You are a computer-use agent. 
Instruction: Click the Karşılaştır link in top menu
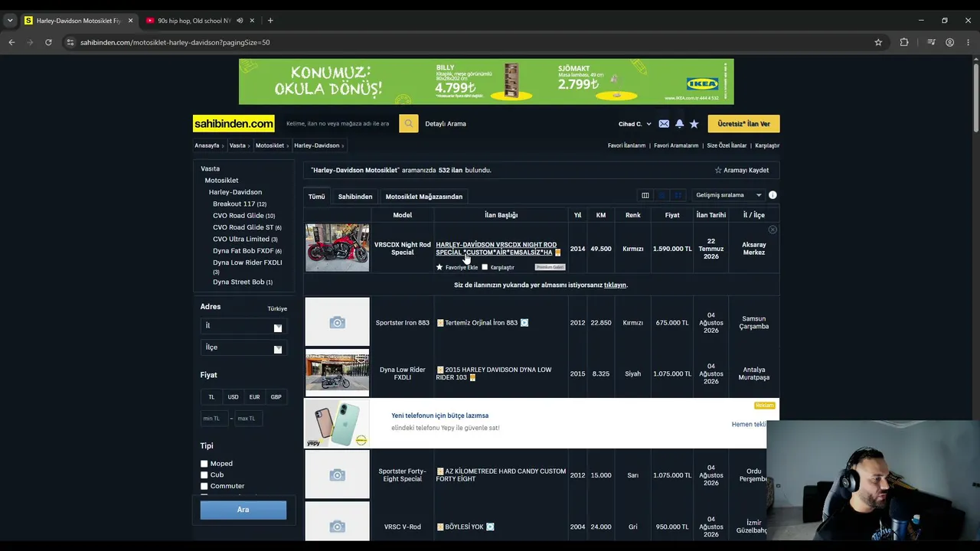pos(767,145)
